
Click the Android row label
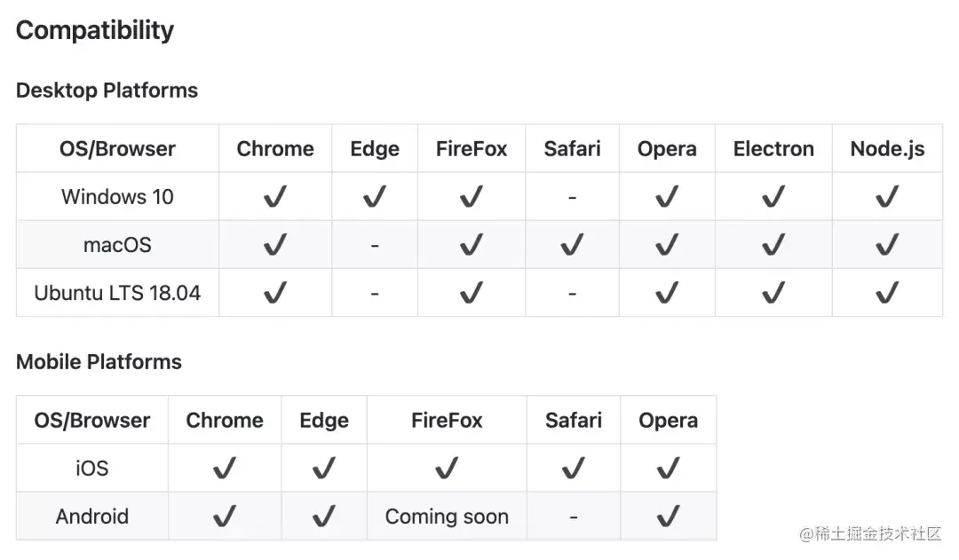point(92,517)
